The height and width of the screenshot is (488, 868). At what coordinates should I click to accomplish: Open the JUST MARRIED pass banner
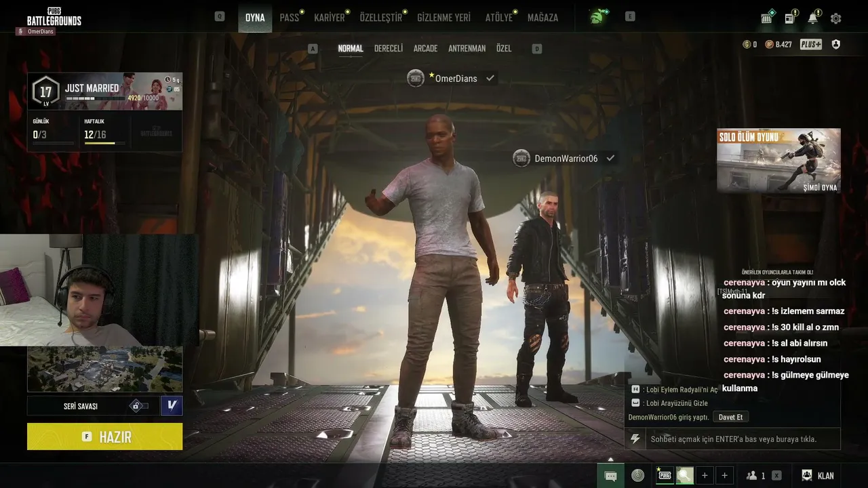[105, 91]
